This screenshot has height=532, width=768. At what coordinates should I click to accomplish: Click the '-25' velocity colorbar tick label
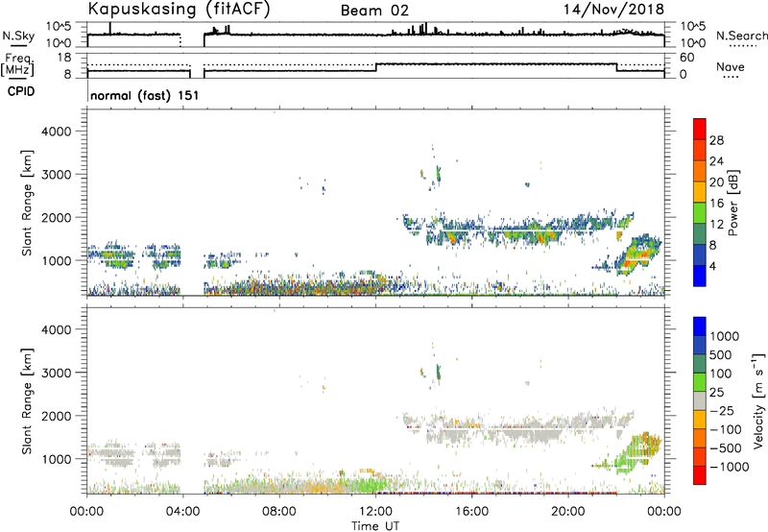722,410
